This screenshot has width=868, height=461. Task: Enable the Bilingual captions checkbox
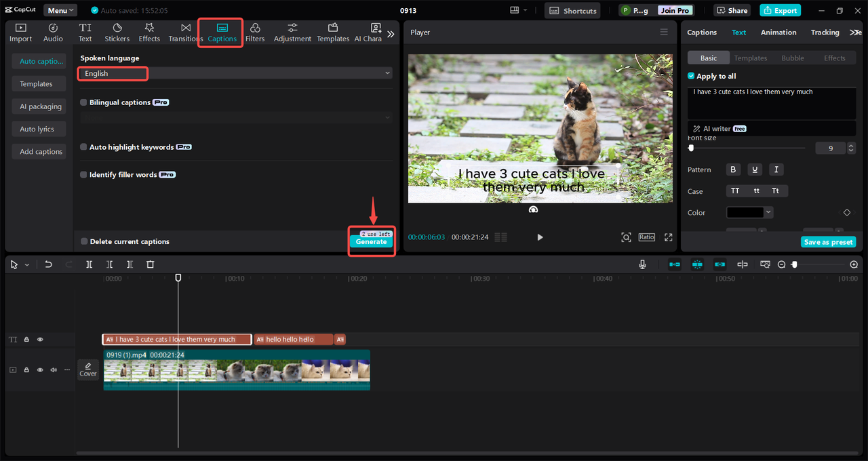[83, 102]
